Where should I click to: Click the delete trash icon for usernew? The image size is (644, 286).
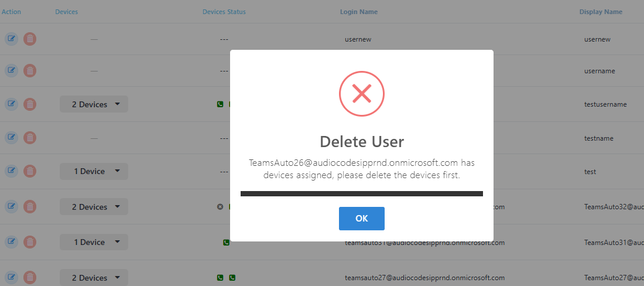point(30,39)
